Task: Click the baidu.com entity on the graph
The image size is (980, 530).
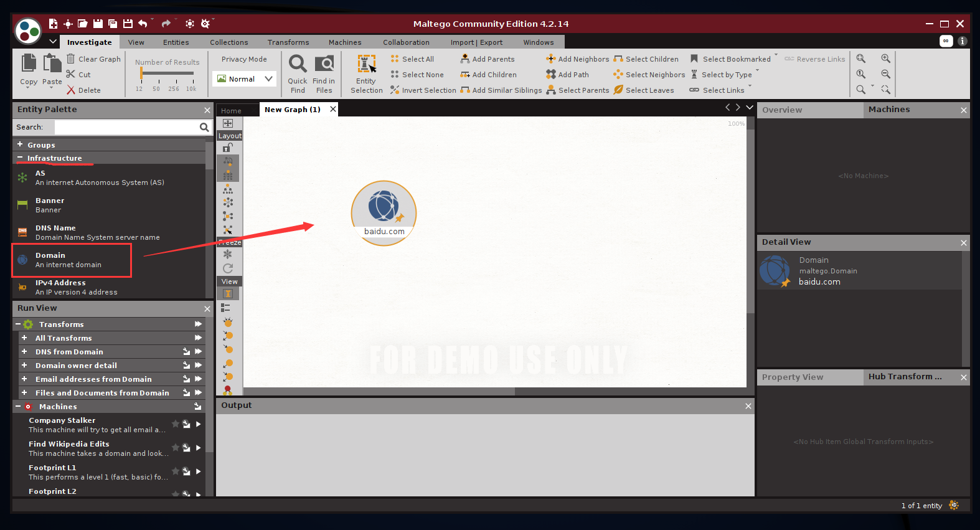Action: [384, 213]
